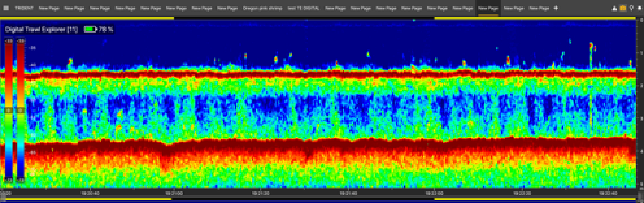Click the warning triangle alarm icon

click(614, 8)
